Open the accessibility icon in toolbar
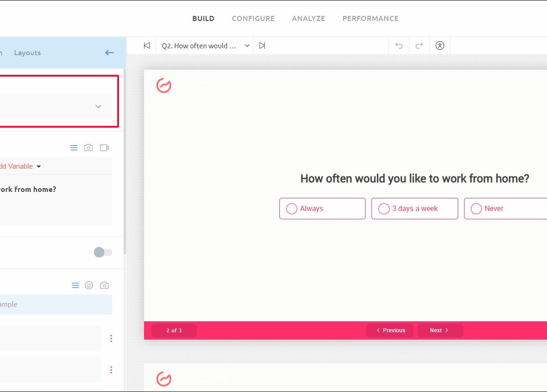 click(440, 46)
